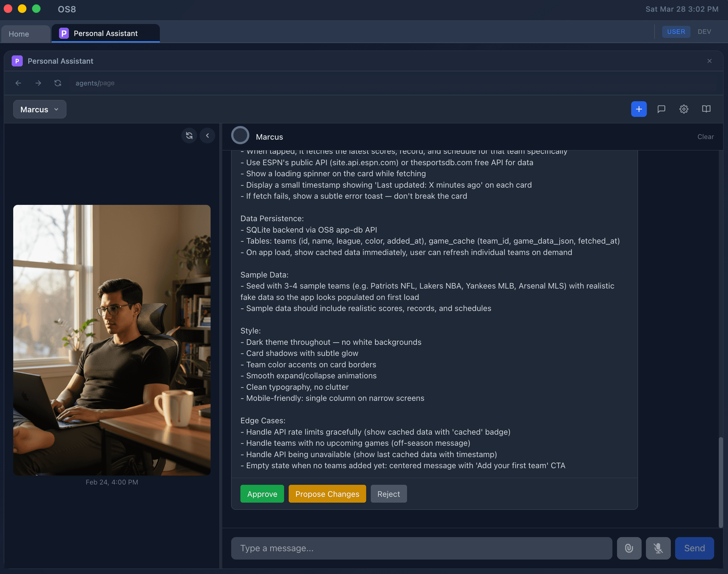Open the settings gear icon
Viewport: 728px width, 574px height.
(x=684, y=109)
